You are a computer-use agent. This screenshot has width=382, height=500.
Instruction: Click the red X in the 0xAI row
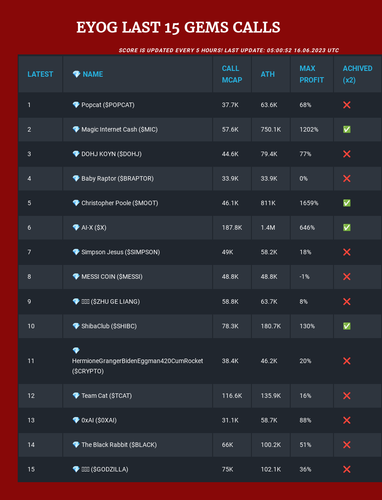[347, 420]
